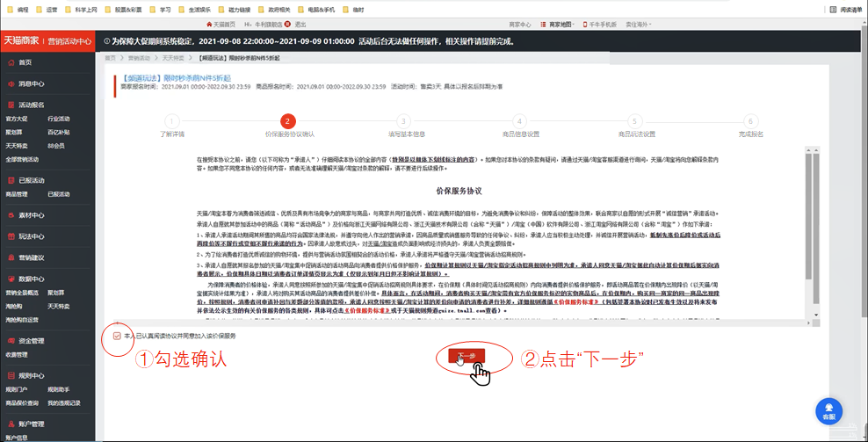Tick the agreement confirmation checkbox
The image size is (868, 442).
[x=117, y=336]
